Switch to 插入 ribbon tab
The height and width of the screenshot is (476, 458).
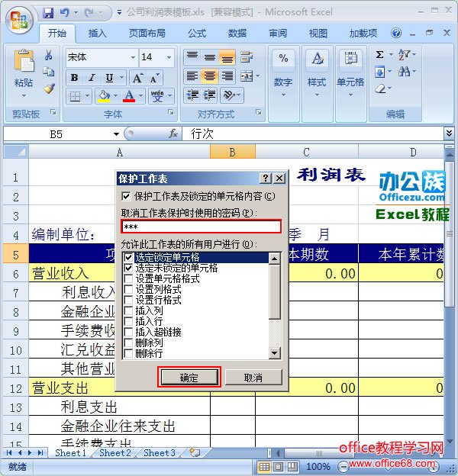coord(98,33)
